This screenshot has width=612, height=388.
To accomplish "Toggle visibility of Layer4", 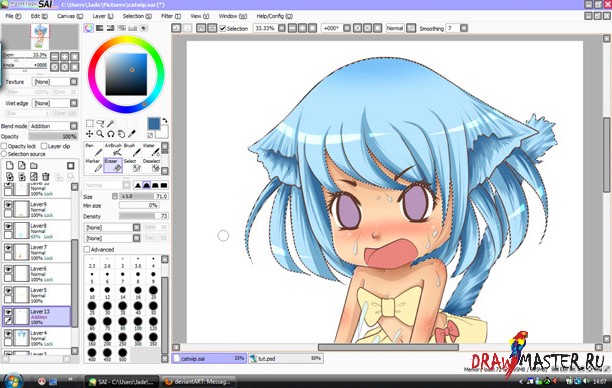I will (x=8, y=334).
